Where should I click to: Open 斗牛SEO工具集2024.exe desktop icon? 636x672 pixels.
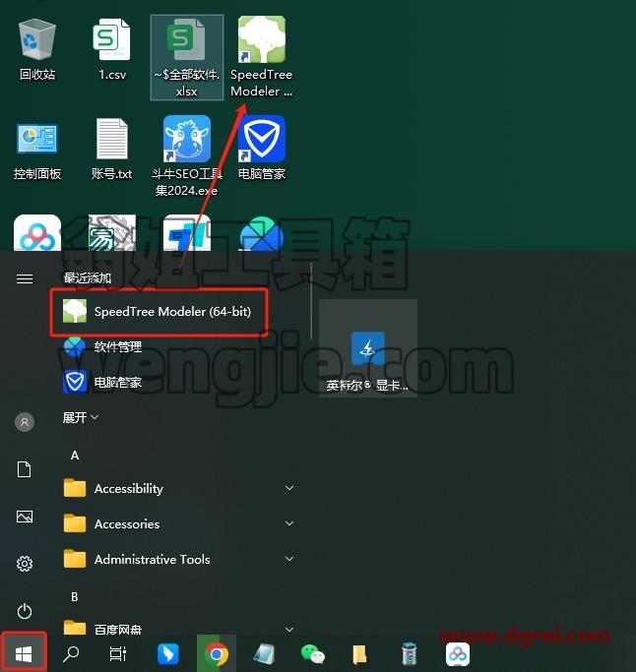tap(187, 156)
